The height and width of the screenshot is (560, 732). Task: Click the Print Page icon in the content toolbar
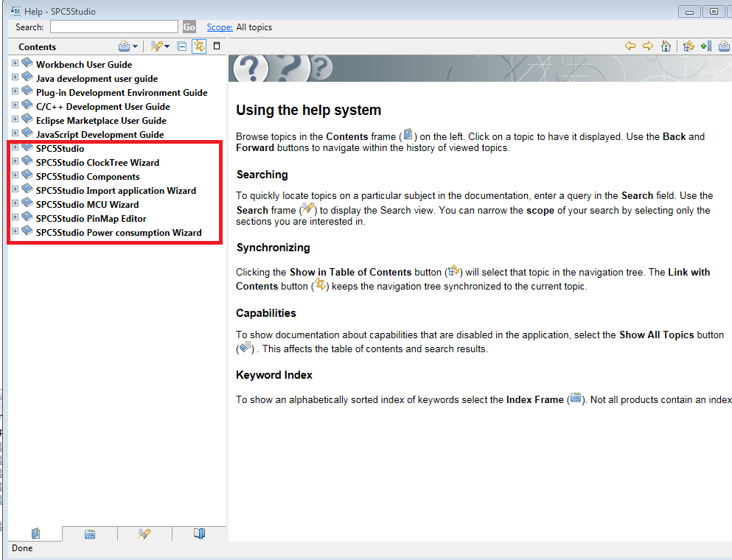(x=724, y=46)
